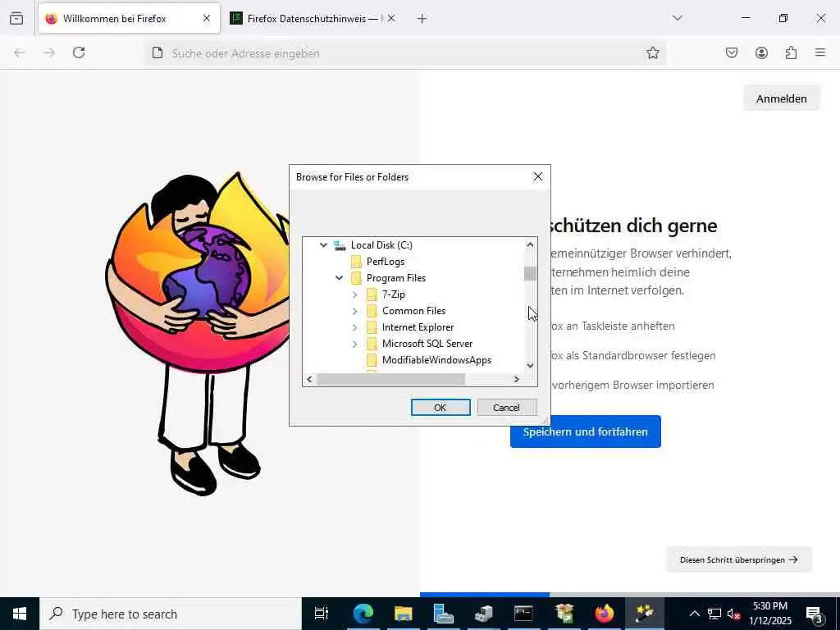Expand the Microsoft SQL Server folder

click(354, 344)
